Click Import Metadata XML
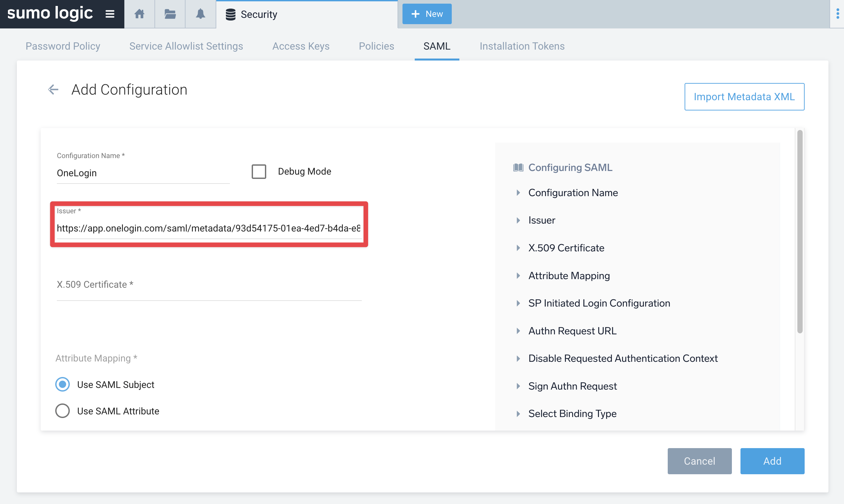844x504 pixels. 744,97
